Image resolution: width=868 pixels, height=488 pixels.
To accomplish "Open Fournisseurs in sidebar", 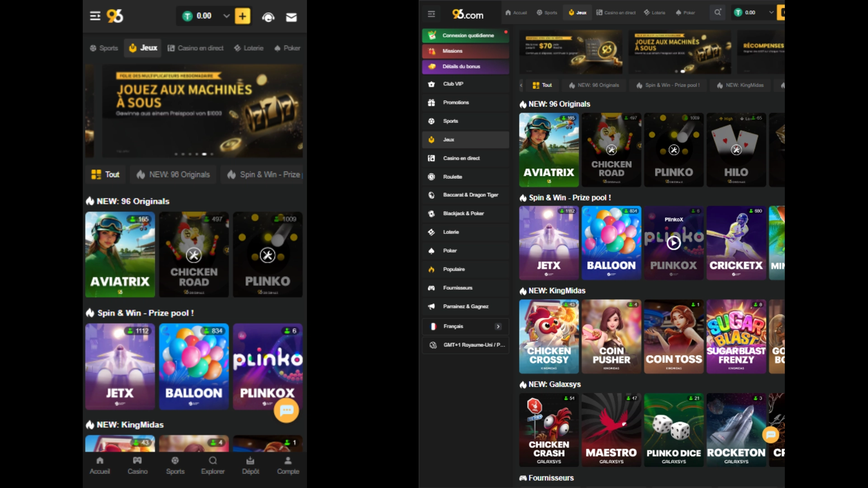I will [x=466, y=288].
